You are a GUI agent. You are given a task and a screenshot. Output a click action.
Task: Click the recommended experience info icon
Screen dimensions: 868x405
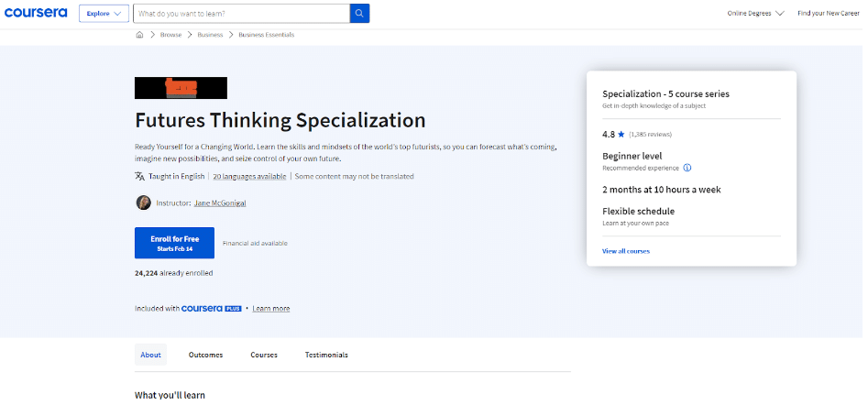[687, 168]
